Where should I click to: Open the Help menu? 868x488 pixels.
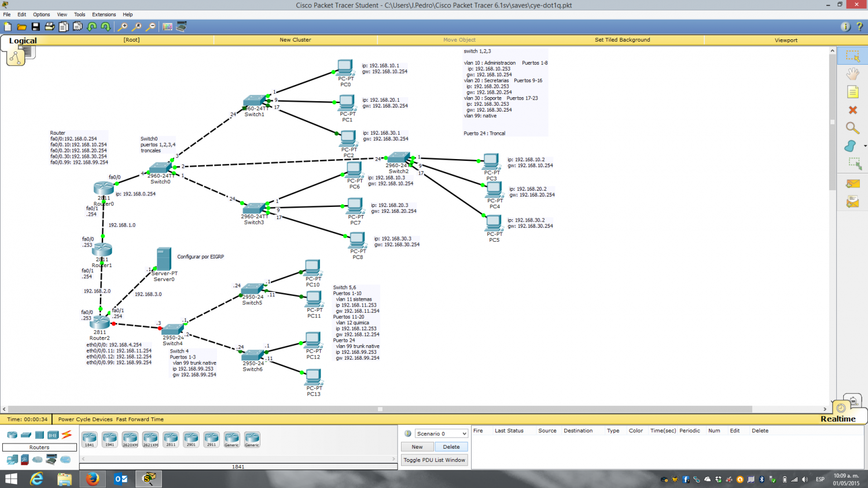(x=128, y=14)
